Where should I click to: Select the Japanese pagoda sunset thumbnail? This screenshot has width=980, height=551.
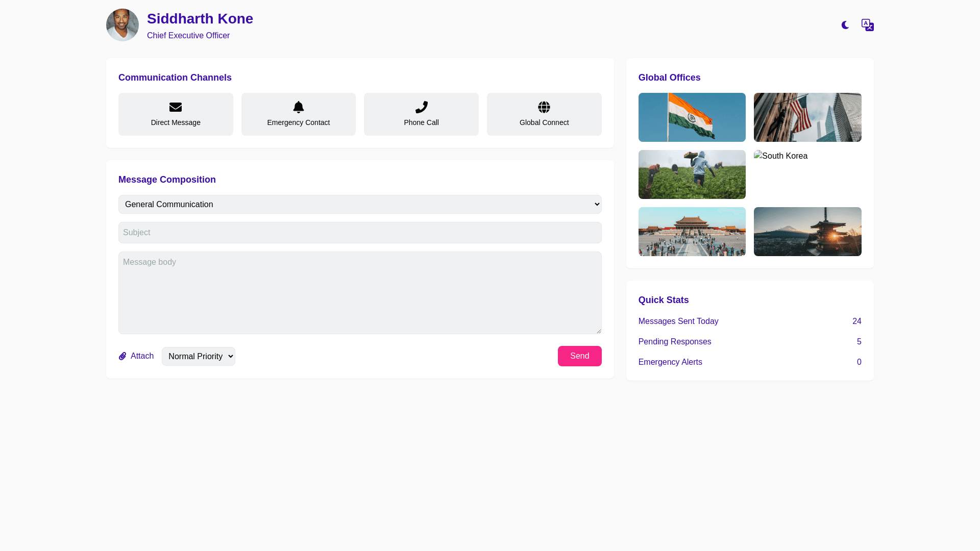(807, 232)
